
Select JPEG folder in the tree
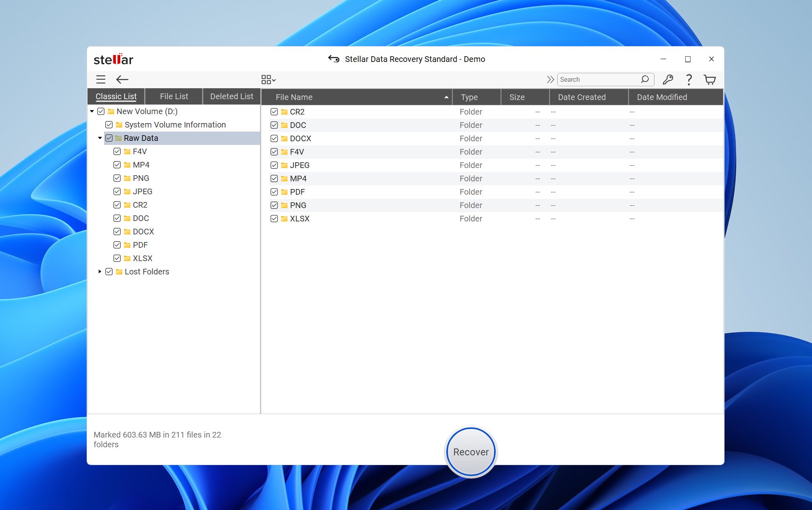pyautogui.click(x=143, y=191)
